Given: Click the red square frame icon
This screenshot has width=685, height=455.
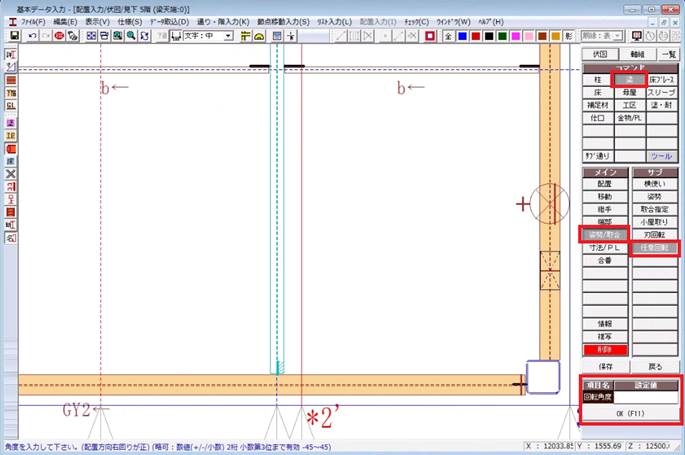Looking at the screenshot, I should [430, 36].
